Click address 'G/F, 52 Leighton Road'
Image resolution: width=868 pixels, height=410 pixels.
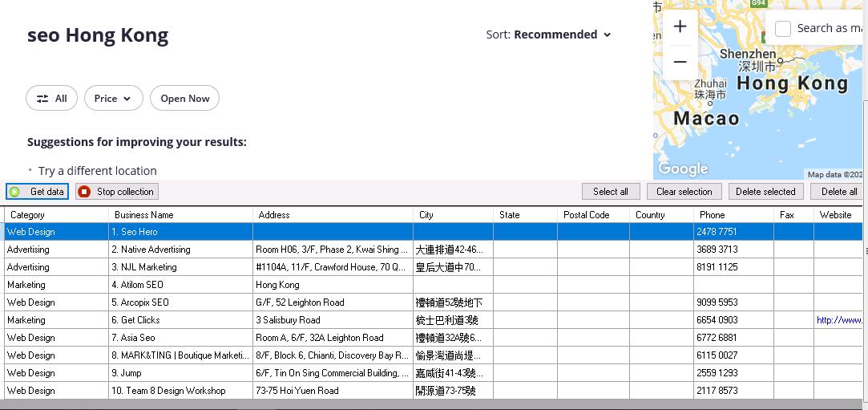click(x=300, y=302)
